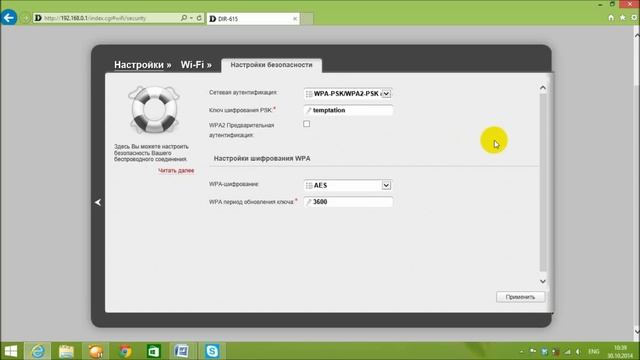The image size is (640, 360).
Task: Click the Сетевая аутентификация label
Action: pos(243,93)
